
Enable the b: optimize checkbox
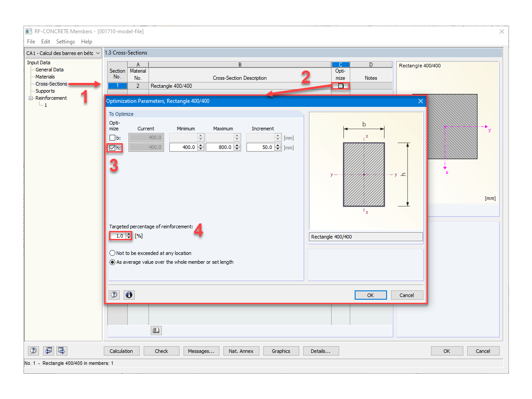point(113,138)
